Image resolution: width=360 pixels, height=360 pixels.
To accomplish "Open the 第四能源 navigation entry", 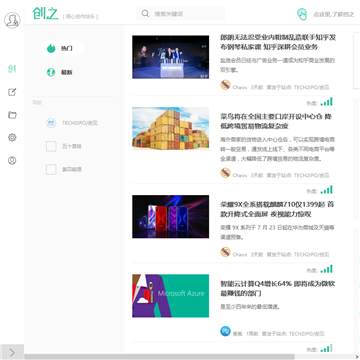I will (72, 170).
